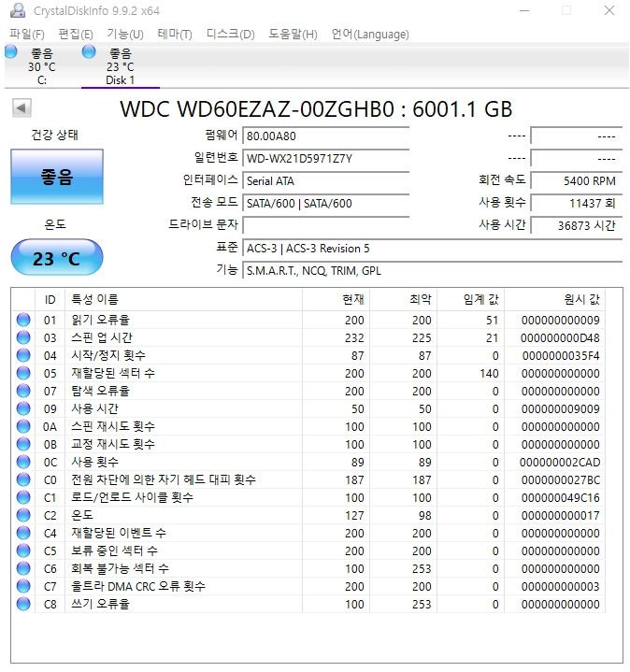Click the 특성 이름 column header

pos(183,300)
